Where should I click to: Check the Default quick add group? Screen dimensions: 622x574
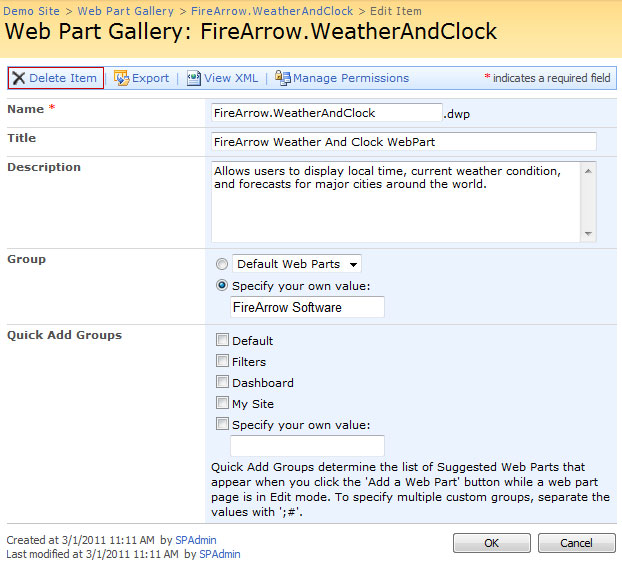click(x=223, y=341)
